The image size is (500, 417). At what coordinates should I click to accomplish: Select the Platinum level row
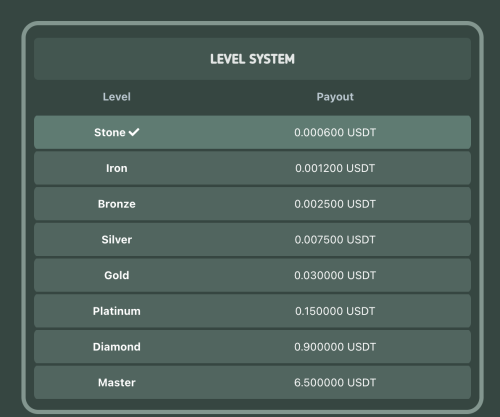coord(252,311)
